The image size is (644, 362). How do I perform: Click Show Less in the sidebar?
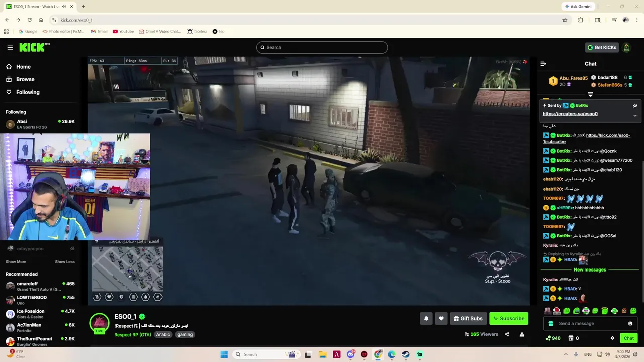pos(65,262)
